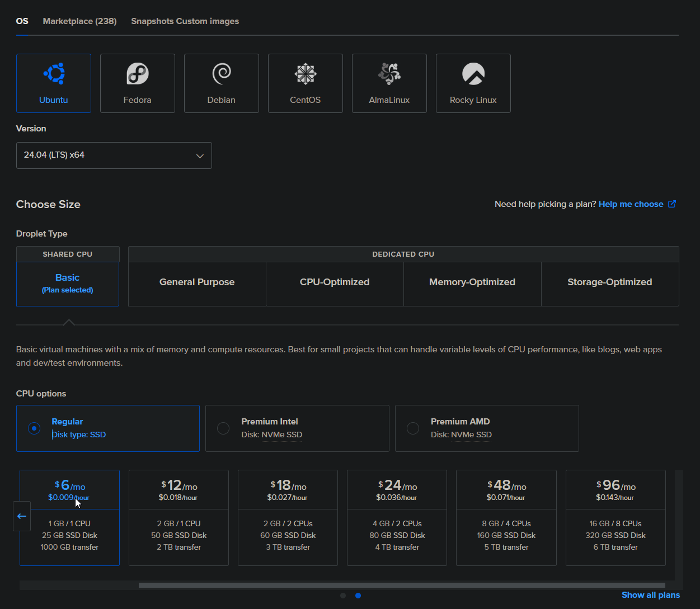Viewport: 700px width, 609px height.
Task: Open the version dropdown showing 24.04 (LTS) x64
Action: click(114, 155)
